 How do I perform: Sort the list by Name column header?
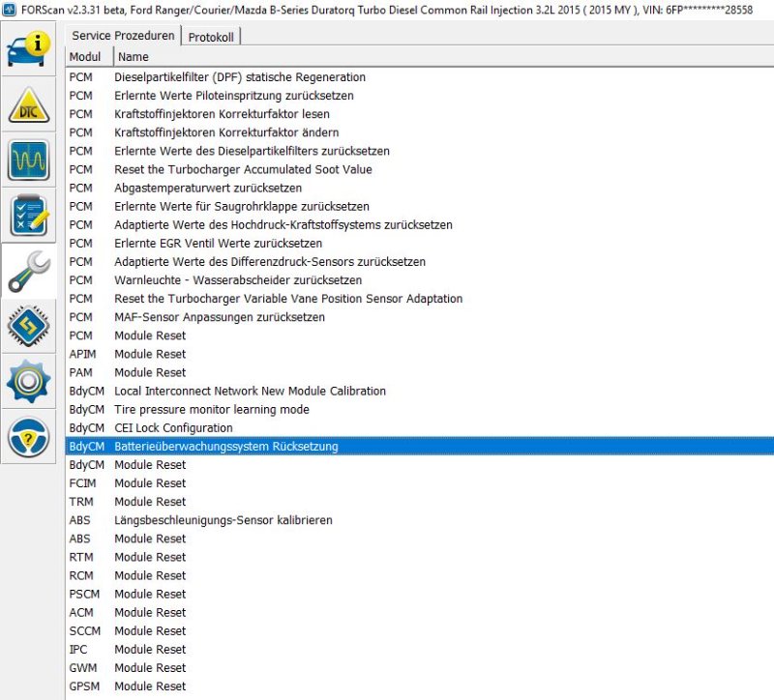[x=444, y=57]
